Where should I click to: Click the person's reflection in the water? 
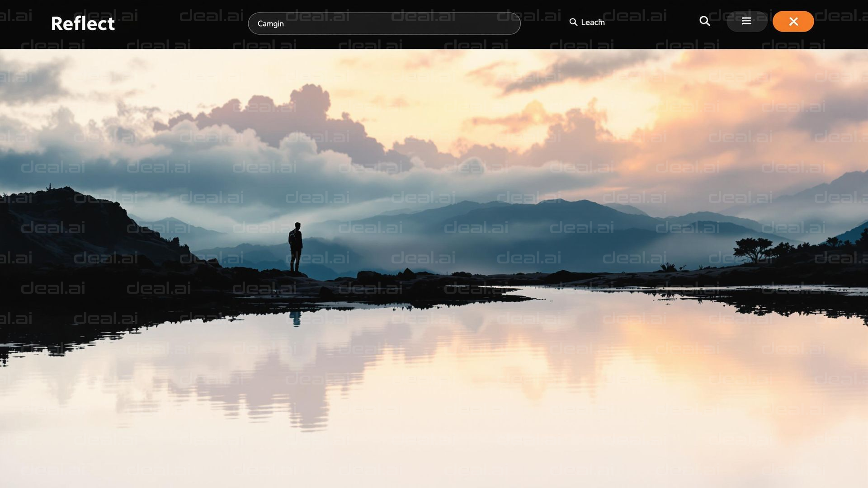295,318
